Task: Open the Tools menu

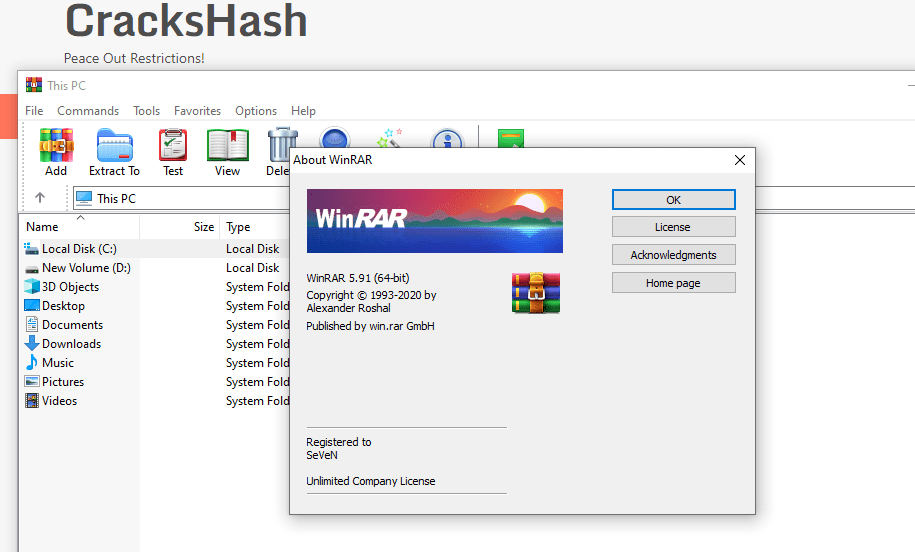Action: pyautogui.click(x=146, y=111)
